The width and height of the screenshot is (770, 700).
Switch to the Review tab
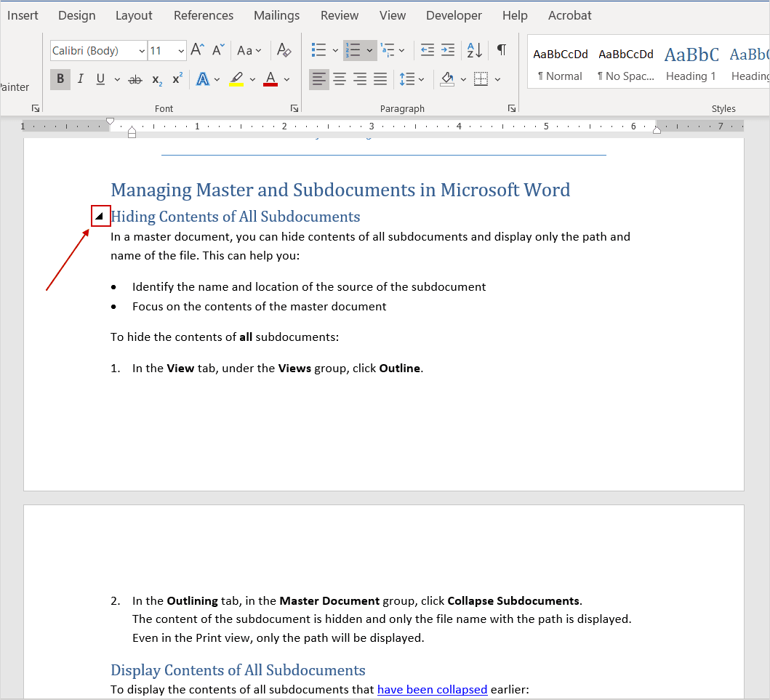[339, 15]
